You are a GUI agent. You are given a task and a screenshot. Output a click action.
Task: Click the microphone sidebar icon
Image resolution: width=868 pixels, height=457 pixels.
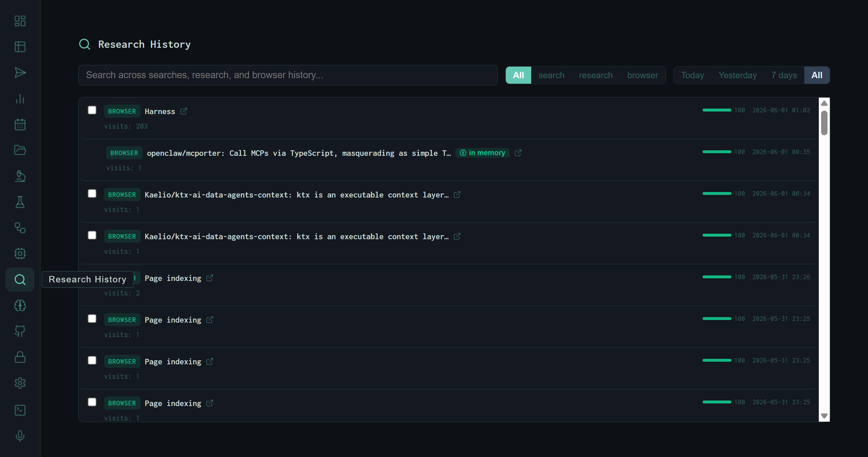[x=20, y=436]
